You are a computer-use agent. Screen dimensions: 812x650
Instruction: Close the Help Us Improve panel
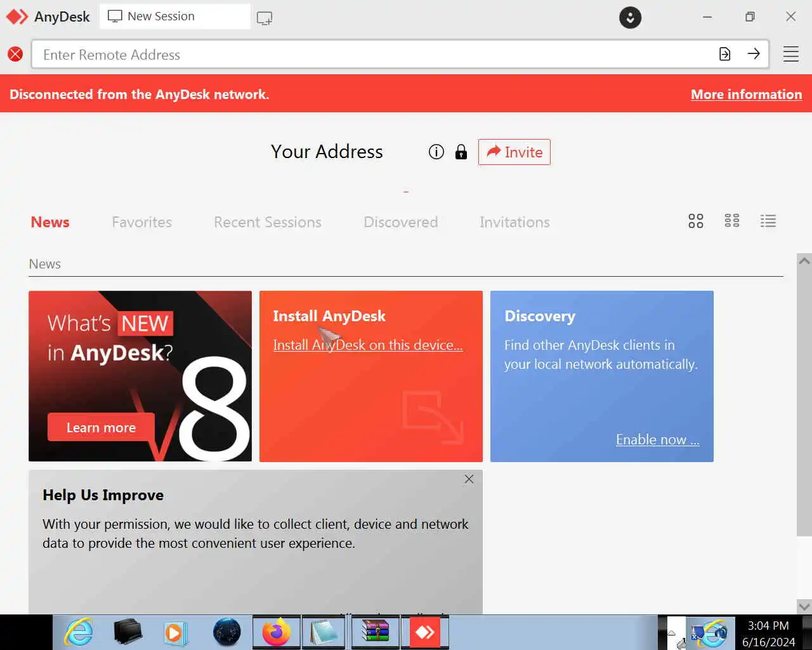tap(469, 479)
